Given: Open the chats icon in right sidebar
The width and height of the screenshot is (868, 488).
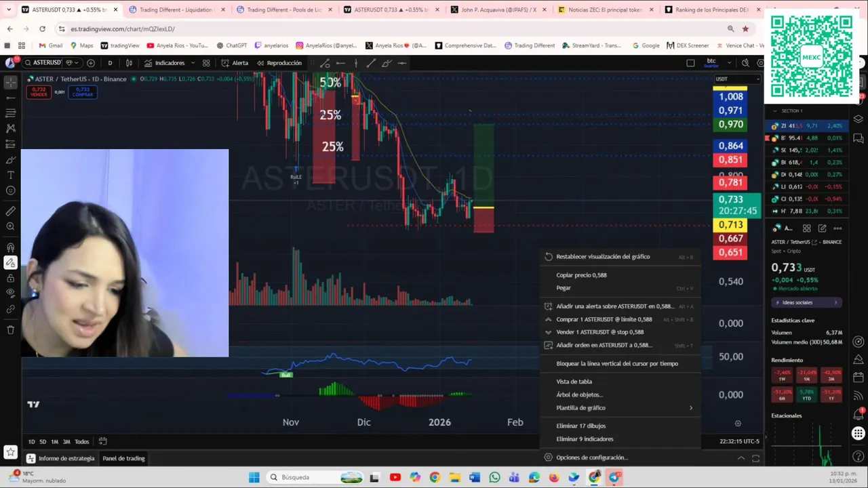Looking at the screenshot, I should tap(859, 137).
